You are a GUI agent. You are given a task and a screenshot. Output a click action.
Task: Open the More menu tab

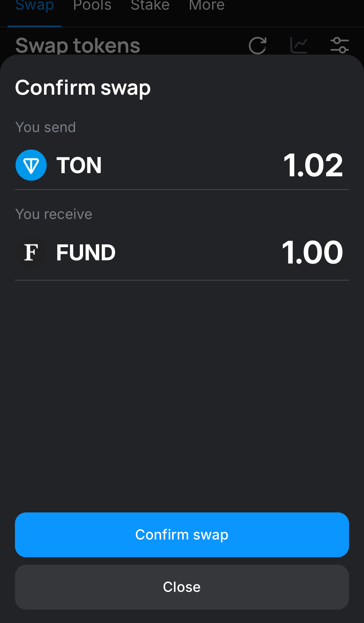tap(207, 6)
